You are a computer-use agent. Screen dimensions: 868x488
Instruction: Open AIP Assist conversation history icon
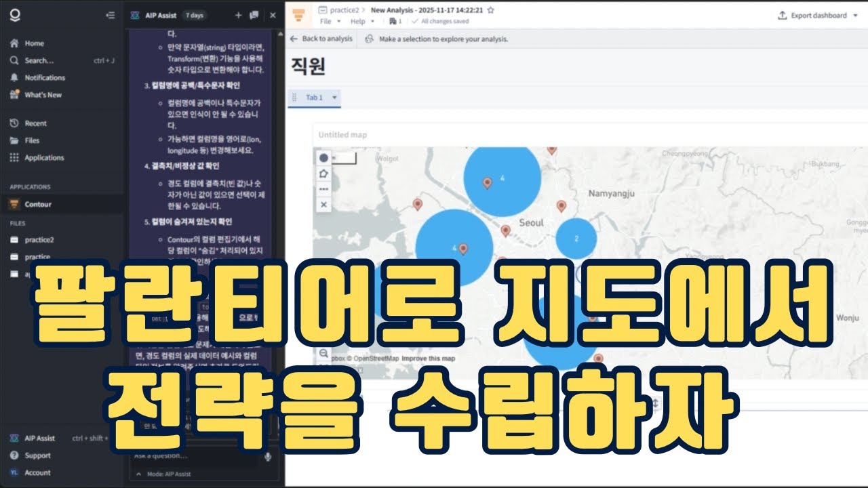pos(254,15)
